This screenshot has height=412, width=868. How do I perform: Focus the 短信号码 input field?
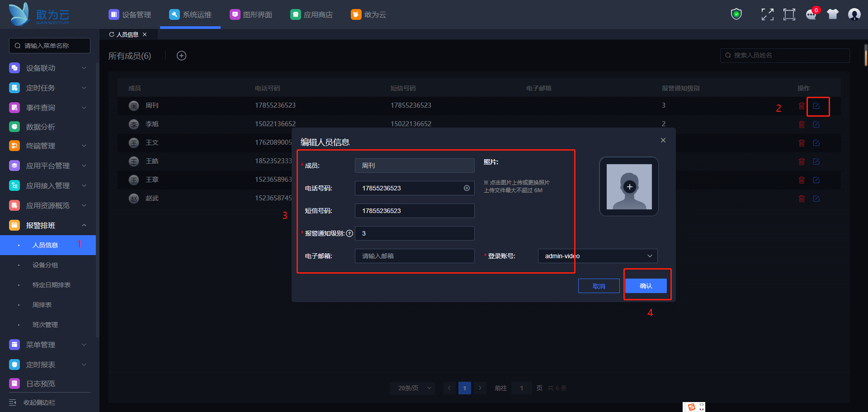coord(415,211)
